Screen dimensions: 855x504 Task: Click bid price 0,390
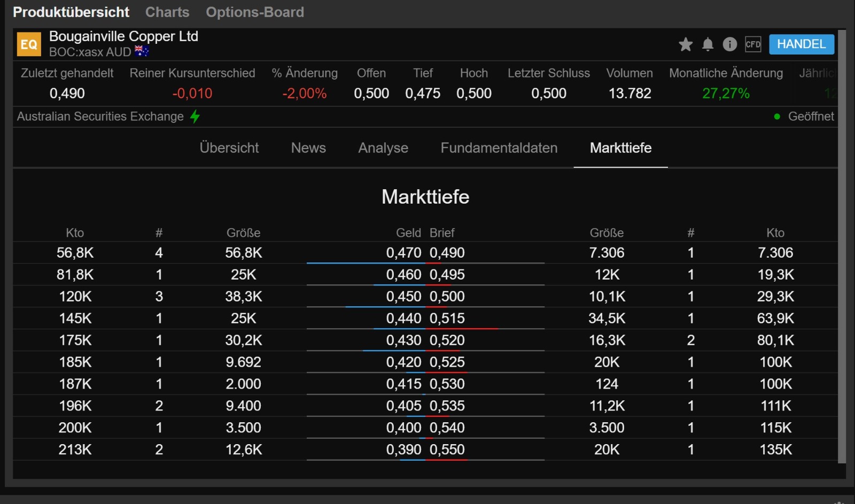coord(404,450)
